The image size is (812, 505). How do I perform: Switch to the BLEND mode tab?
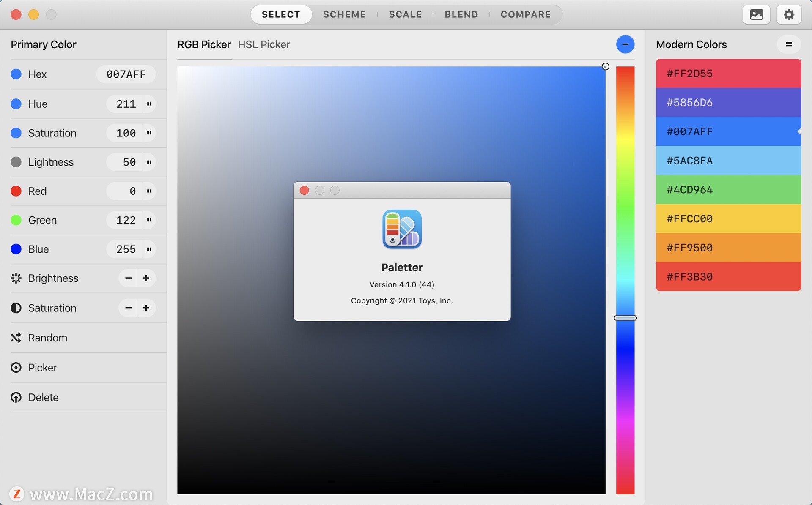pos(461,14)
